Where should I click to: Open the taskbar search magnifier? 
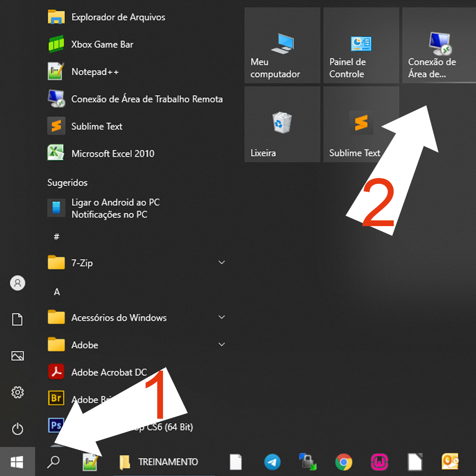pos(53,462)
